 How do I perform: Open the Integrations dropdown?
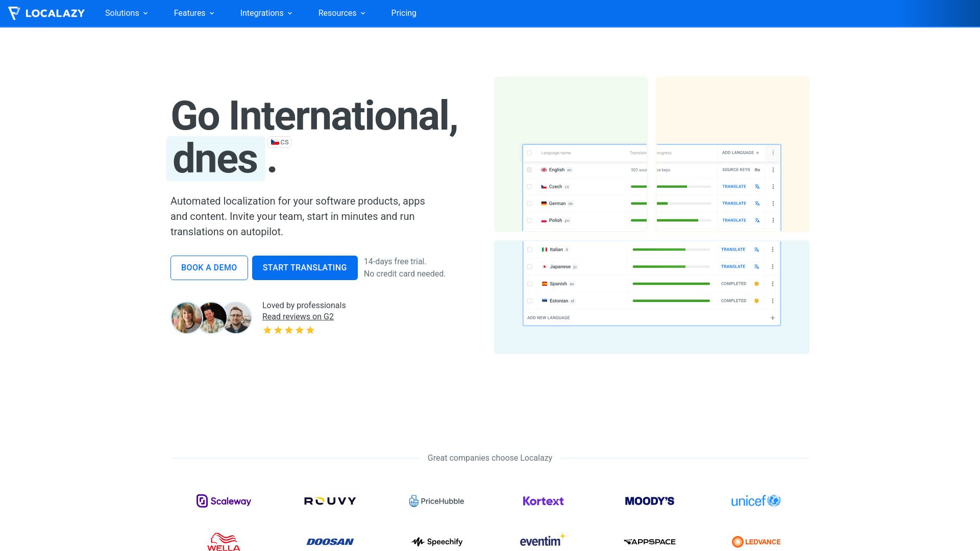(266, 13)
